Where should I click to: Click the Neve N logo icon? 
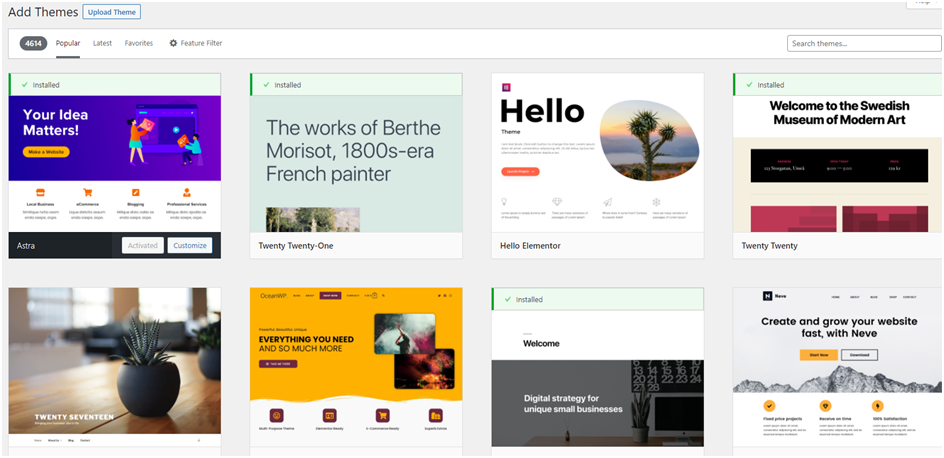(x=768, y=296)
